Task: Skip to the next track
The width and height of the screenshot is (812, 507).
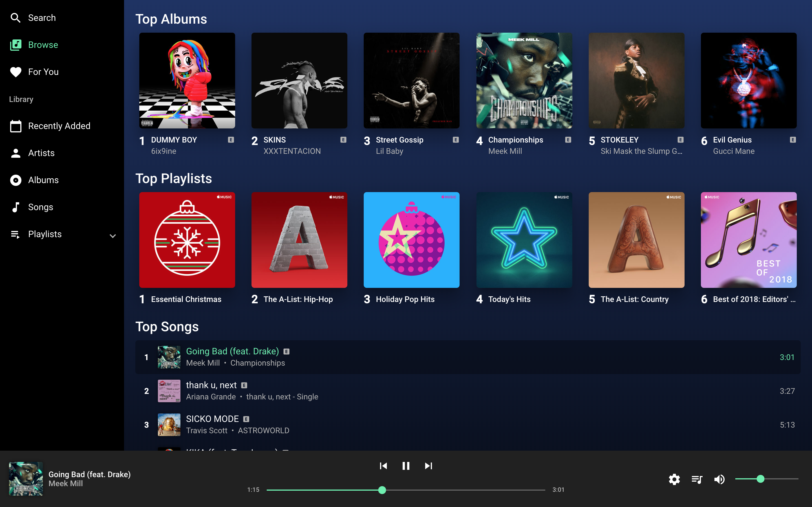Action: coord(429,466)
